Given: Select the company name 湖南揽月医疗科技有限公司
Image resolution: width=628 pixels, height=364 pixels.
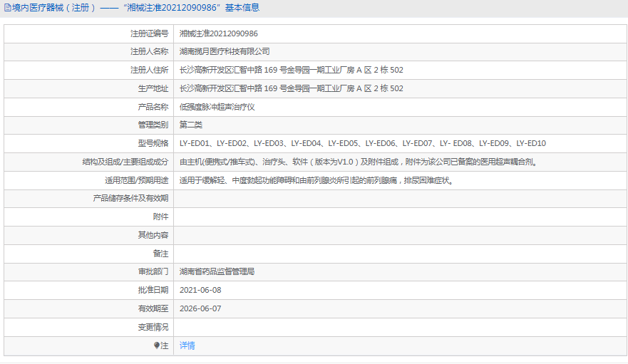Looking at the screenshot, I should (225, 52).
